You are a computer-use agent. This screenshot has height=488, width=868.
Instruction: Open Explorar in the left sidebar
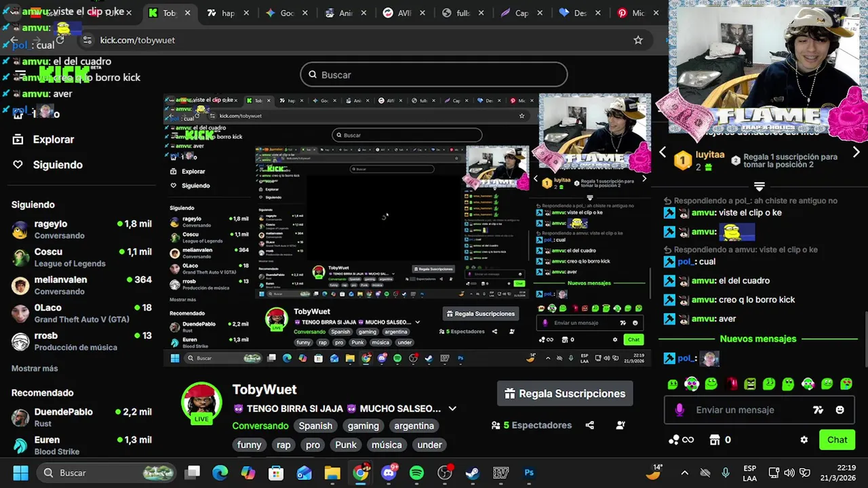[x=43, y=140]
